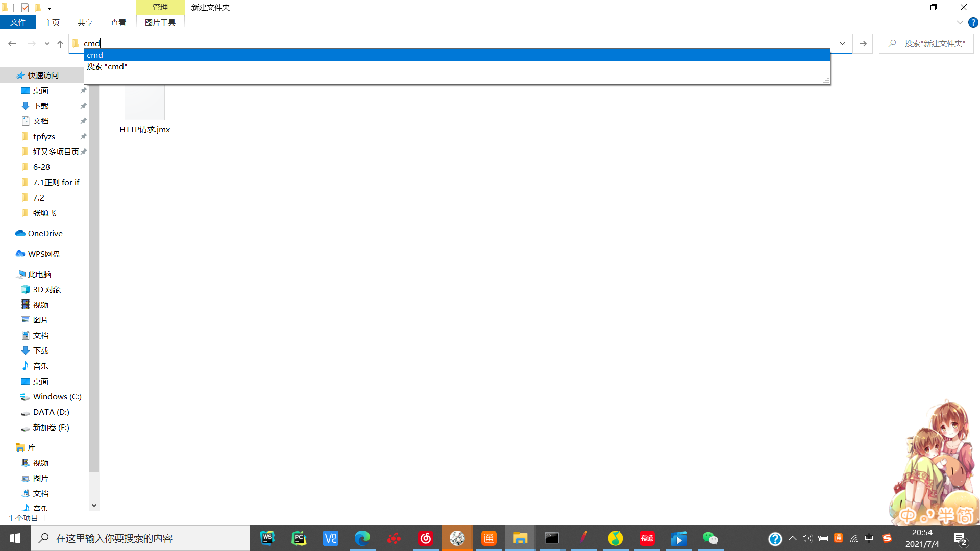This screenshot has height=551, width=980.
Task: Open Microsoft Edge from the taskbar
Action: [362, 538]
